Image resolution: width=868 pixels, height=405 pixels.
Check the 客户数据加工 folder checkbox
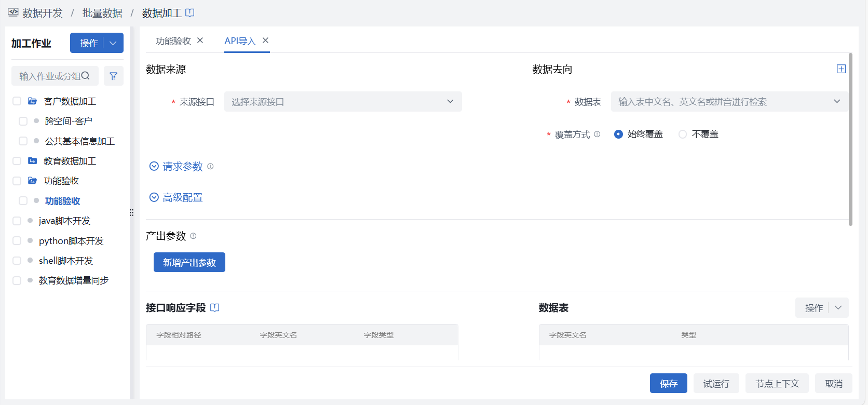tap(17, 101)
